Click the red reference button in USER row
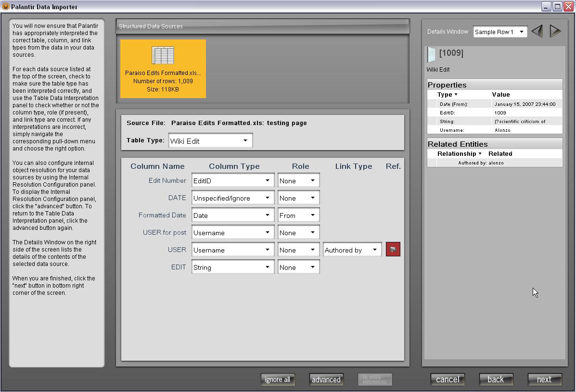The width and height of the screenshot is (576, 392). coord(393,250)
